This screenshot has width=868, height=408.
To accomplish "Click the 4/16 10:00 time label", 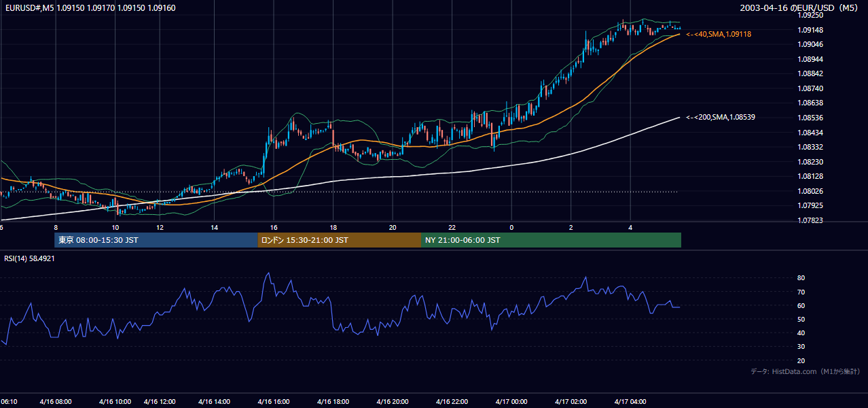I will [115, 401].
